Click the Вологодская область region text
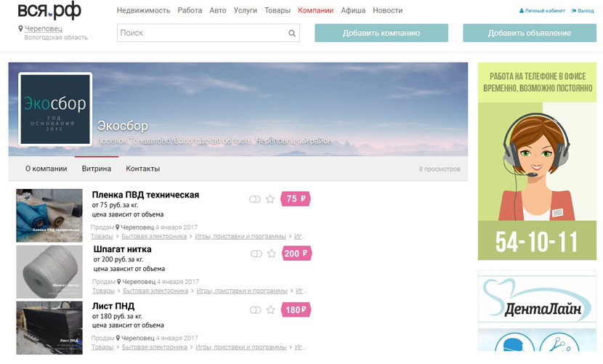The width and height of the screenshot is (603, 364). pos(56,38)
